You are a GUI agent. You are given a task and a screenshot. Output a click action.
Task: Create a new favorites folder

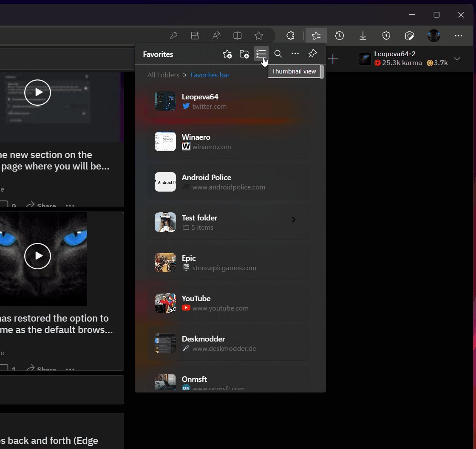click(x=244, y=54)
